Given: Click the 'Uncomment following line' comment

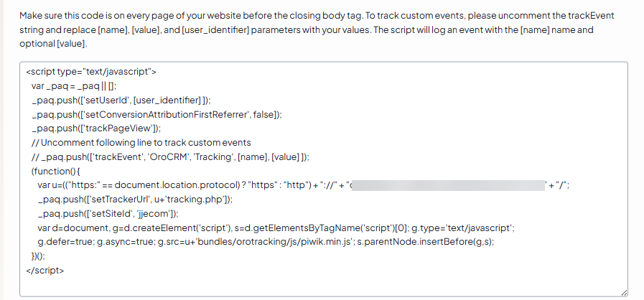Looking at the screenshot, I should pyautogui.click(x=141, y=143).
